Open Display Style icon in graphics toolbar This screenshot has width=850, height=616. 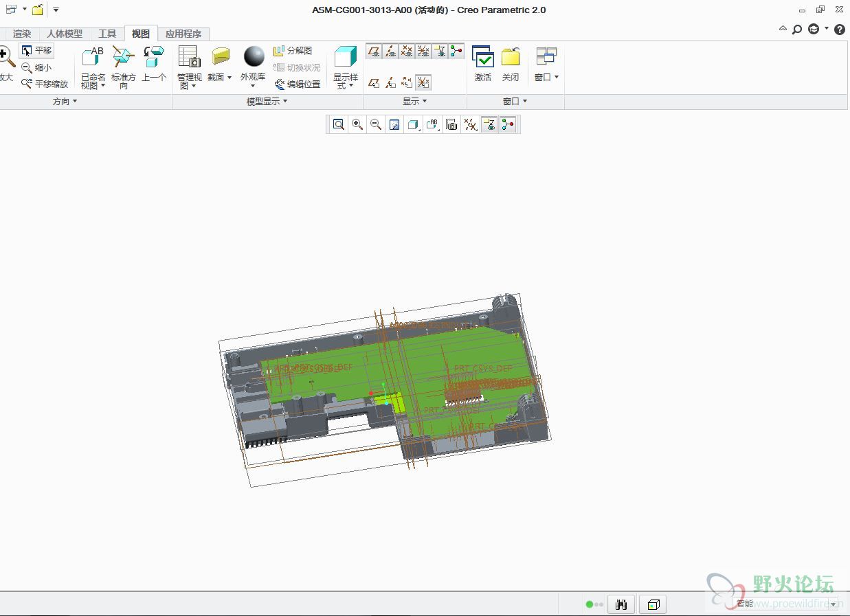tap(414, 124)
